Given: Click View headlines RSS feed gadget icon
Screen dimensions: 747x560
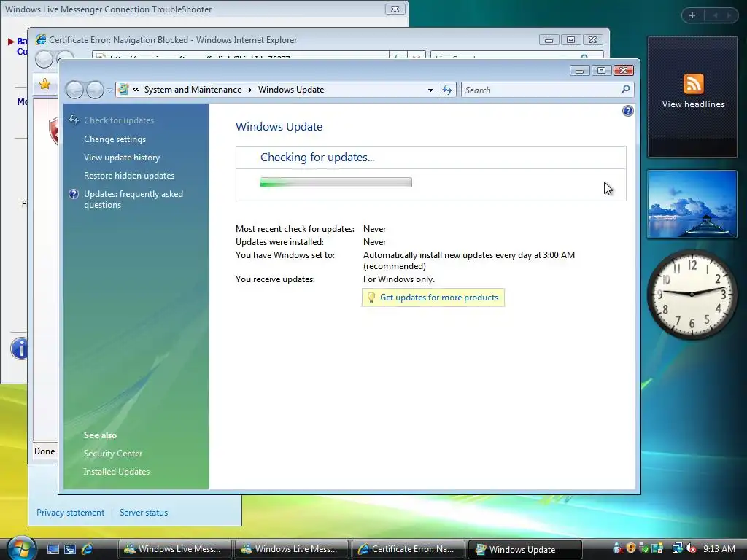Looking at the screenshot, I should click(x=693, y=84).
